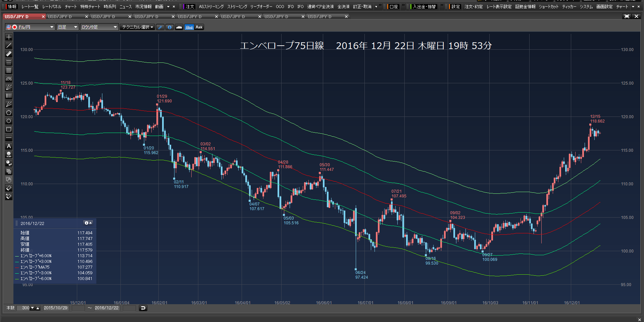The height and width of the screenshot is (322, 644).
Task: Switch price display to Bid
Action: [x=189, y=27]
